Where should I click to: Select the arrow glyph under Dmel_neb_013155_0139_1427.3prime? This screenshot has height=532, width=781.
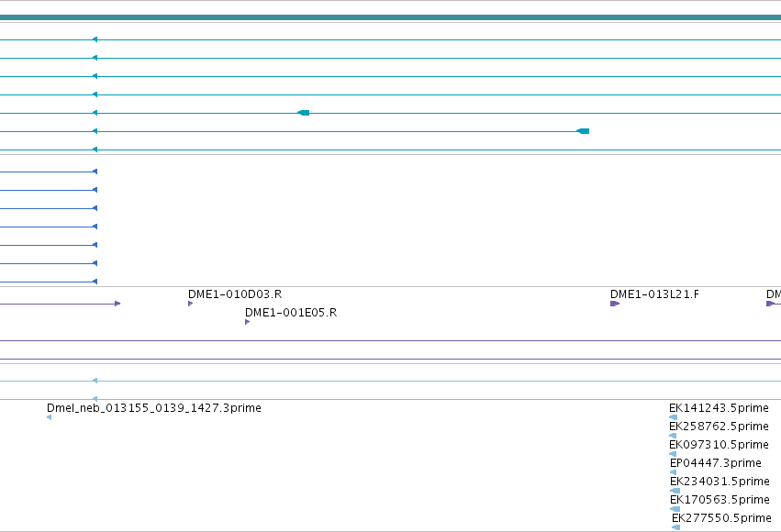tap(49, 417)
